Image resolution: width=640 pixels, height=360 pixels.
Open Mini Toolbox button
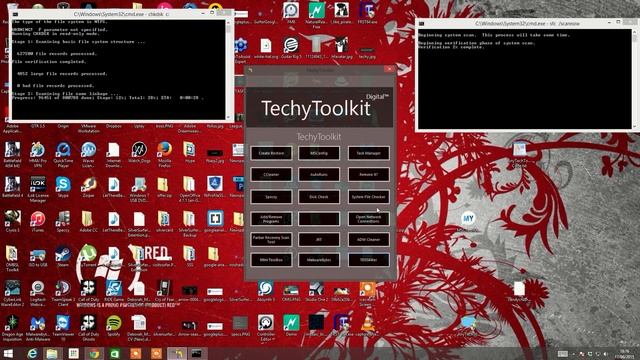(x=271, y=260)
